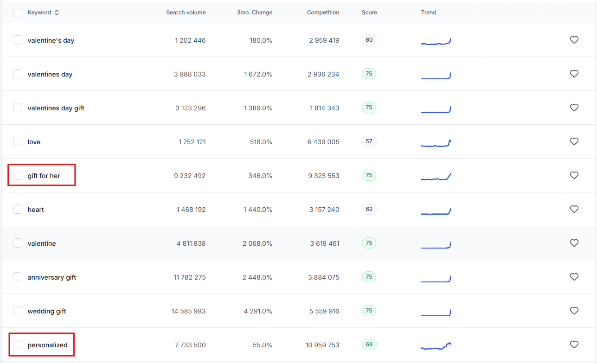Click the score badge 60 for valentine's day
The height and width of the screenshot is (364, 597).
369,40
